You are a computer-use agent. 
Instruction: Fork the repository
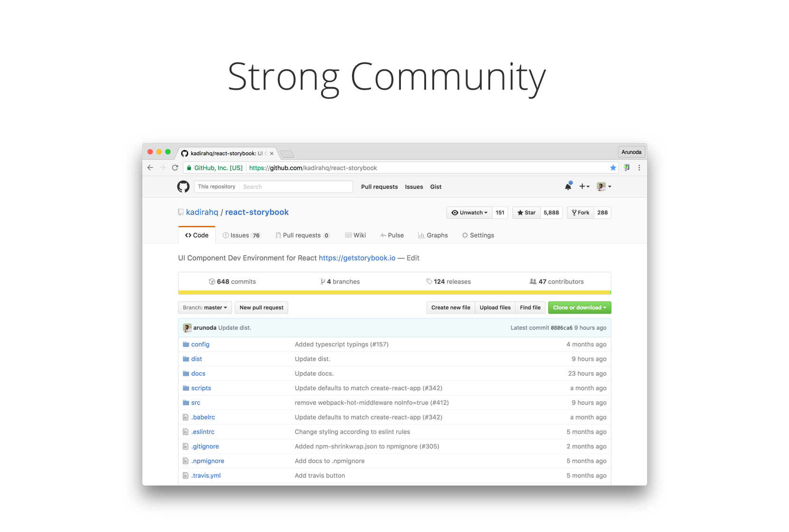coord(580,213)
